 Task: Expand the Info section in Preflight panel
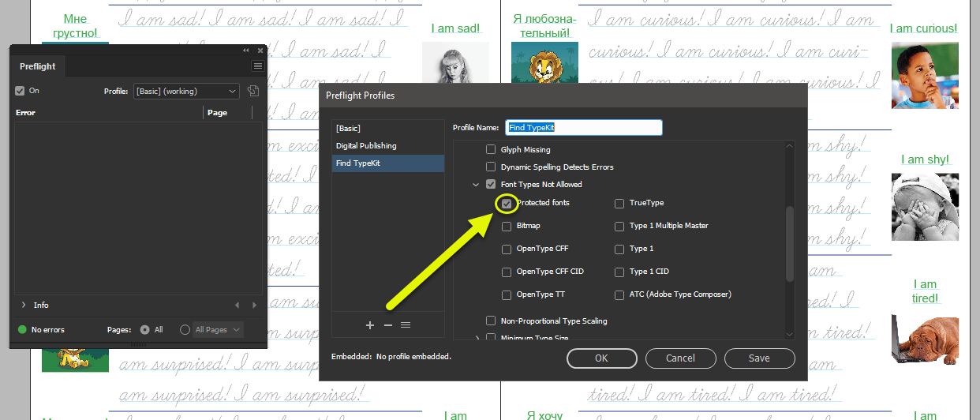[x=24, y=305]
